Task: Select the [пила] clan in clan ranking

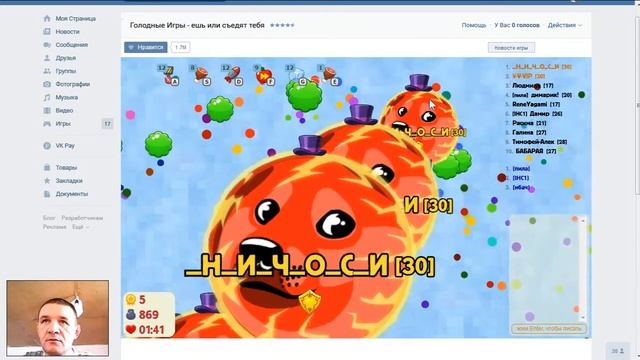Action: click(x=521, y=169)
